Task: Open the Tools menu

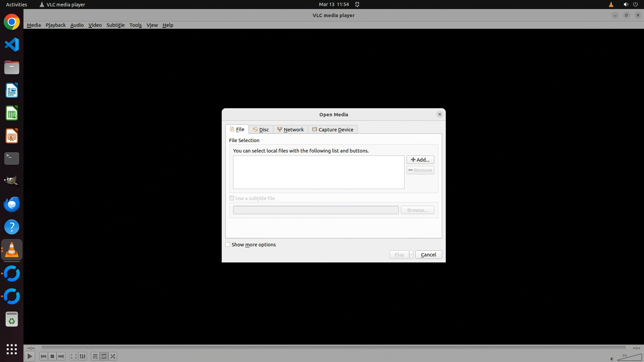Action: click(136, 25)
